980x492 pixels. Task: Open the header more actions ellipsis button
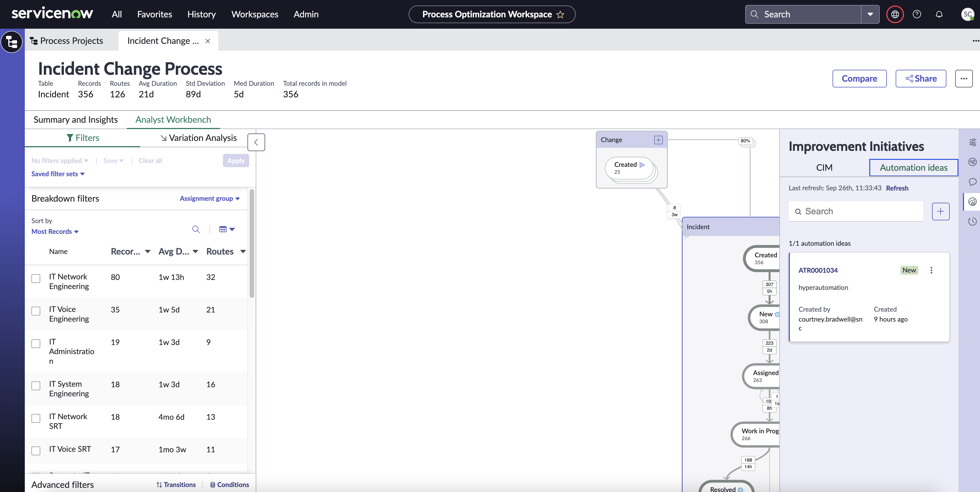click(x=964, y=78)
